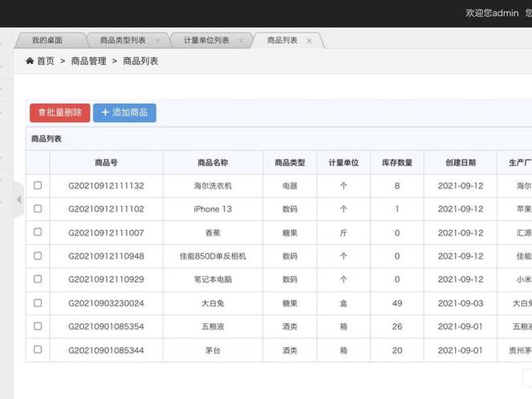532x399 pixels.
Task: Click the 笔记本电脑 product name
Action: click(x=213, y=279)
